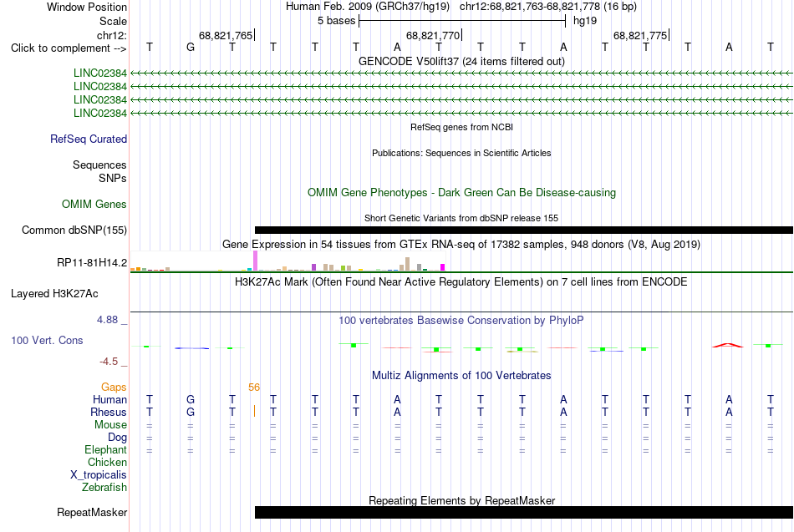Click the SNPs track label

tap(113, 178)
